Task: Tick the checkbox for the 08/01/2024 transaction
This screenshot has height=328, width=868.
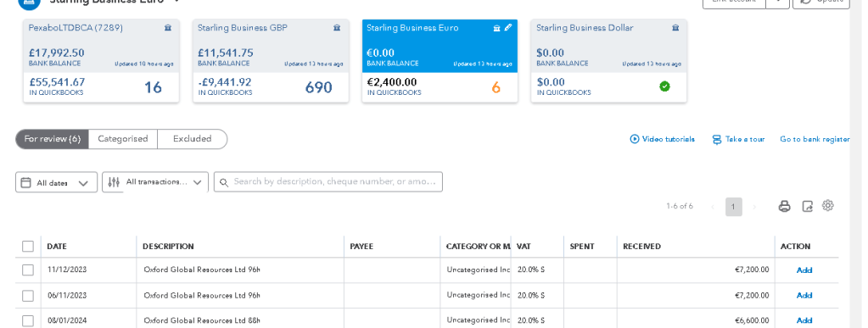Action: (x=28, y=320)
